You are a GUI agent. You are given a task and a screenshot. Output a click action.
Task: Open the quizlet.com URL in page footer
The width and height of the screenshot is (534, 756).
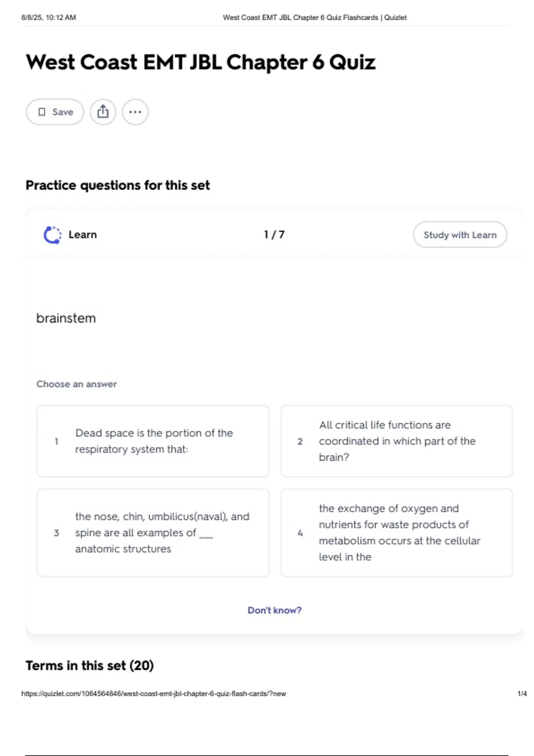click(x=154, y=693)
